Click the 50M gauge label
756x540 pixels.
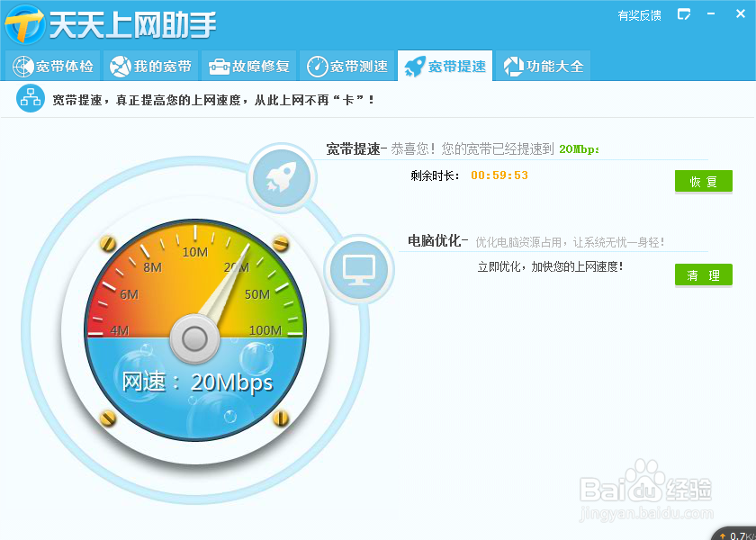pyautogui.click(x=257, y=294)
